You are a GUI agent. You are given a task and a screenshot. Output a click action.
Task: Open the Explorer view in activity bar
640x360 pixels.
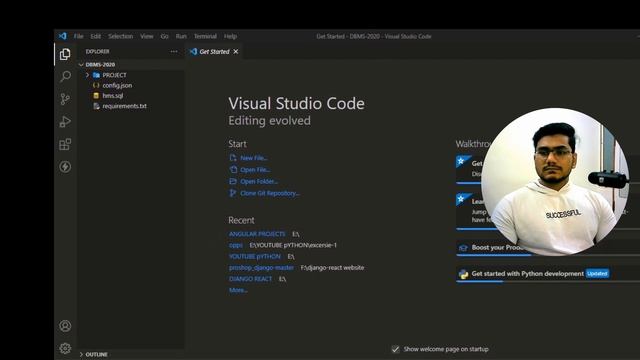click(x=65, y=54)
